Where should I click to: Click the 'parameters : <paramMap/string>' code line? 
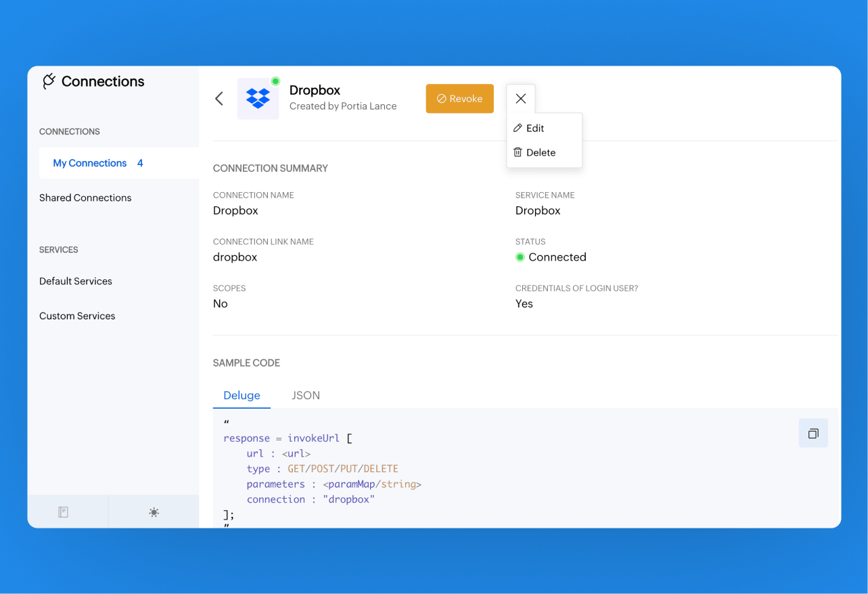[334, 484]
